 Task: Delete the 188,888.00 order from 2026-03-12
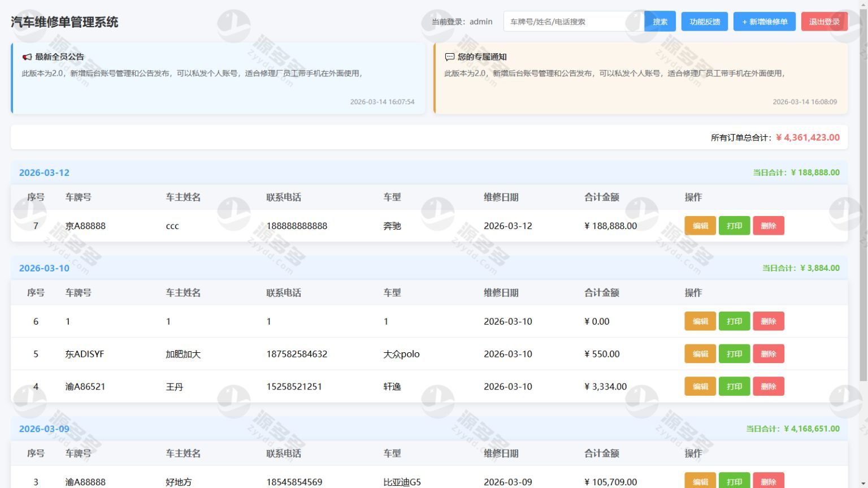pyautogui.click(x=769, y=226)
